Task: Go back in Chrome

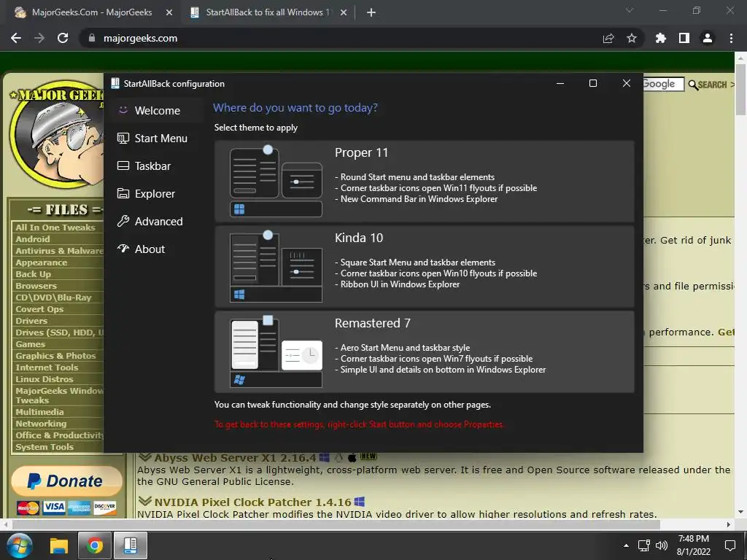Action: point(16,38)
